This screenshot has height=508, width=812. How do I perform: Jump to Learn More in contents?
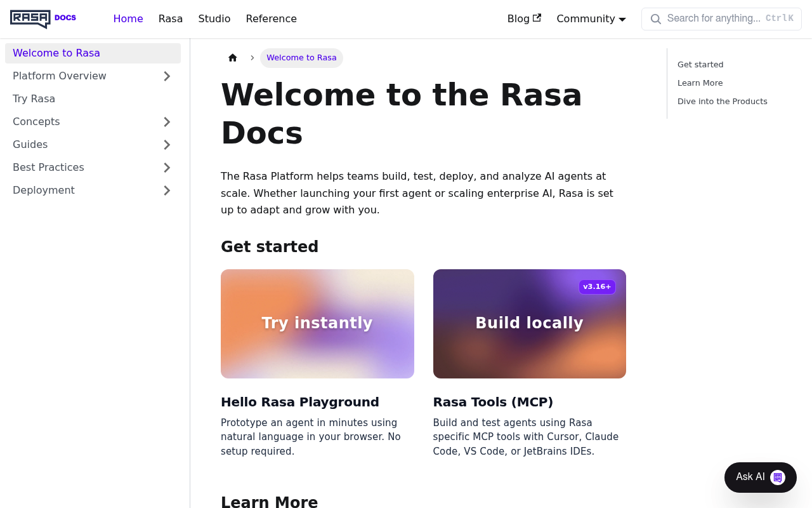700,83
